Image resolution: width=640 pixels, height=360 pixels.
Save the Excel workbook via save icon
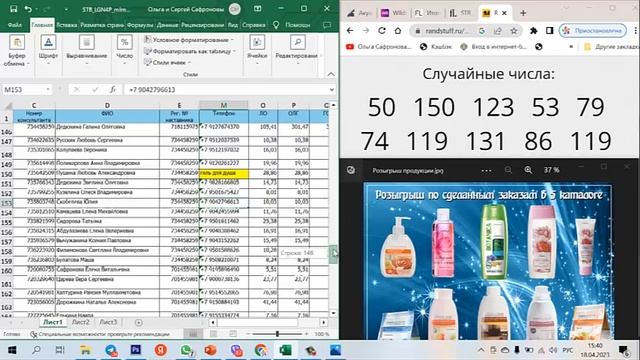pos(13,9)
